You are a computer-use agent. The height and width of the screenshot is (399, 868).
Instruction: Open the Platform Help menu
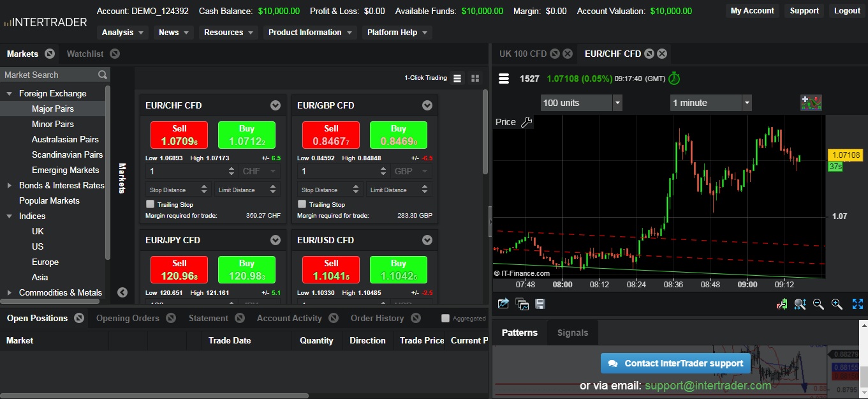pos(397,33)
